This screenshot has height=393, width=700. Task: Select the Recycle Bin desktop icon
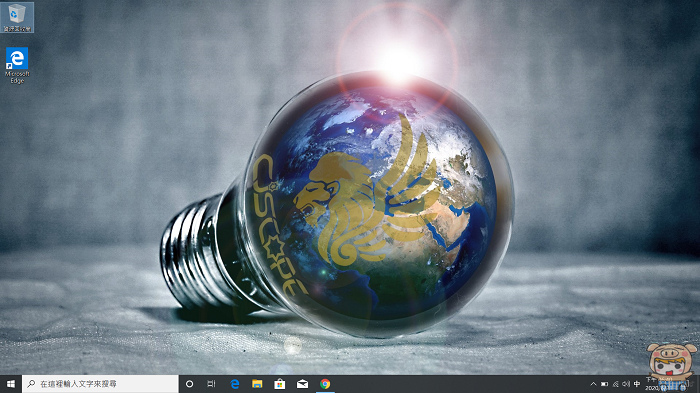pyautogui.click(x=17, y=17)
